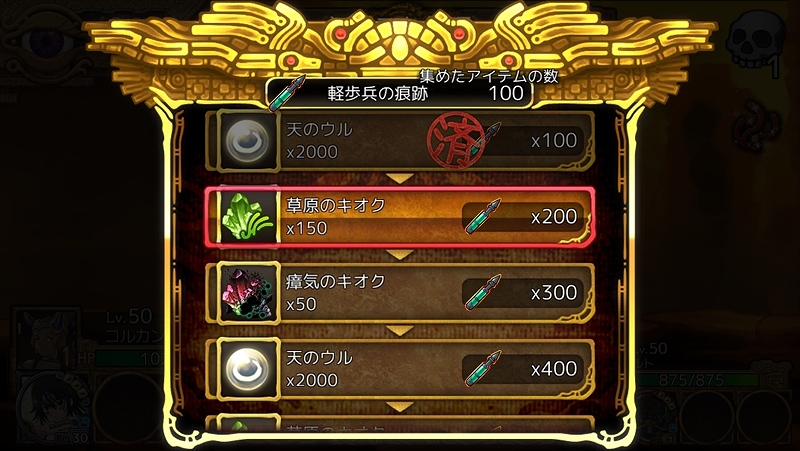Image resolution: width=800 pixels, height=451 pixels.
Task: Click the down arrow below the 草原のキオク row
Action: pos(400,255)
